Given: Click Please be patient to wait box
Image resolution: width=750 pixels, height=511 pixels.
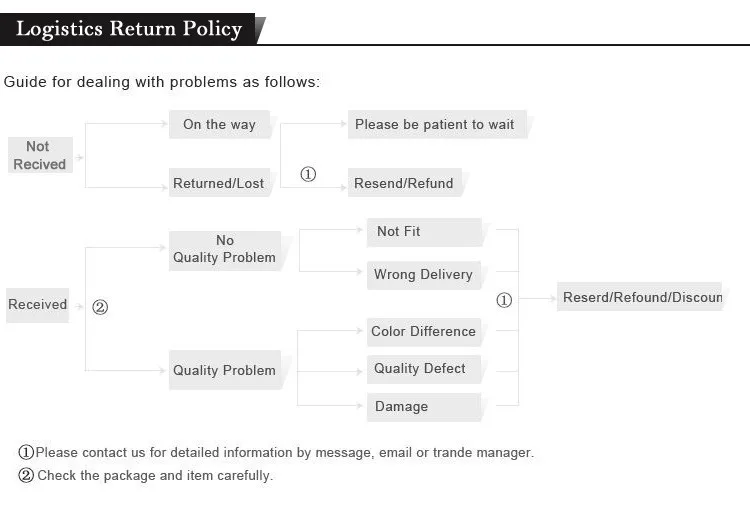Looking at the screenshot, I should point(437,124).
